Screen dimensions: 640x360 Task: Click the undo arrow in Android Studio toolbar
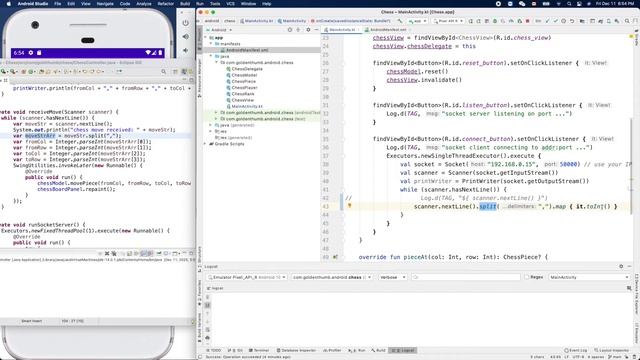pyautogui.click(x=572, y=21)
